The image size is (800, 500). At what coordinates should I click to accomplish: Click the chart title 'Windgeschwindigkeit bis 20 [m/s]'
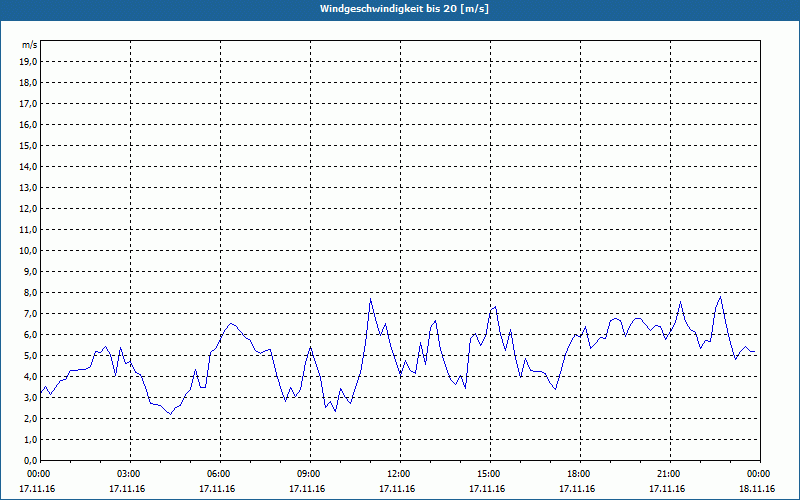coord(404,9)
